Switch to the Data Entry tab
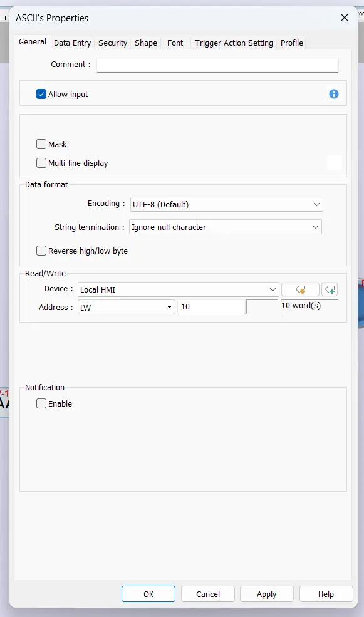Viewport: 364px width, 617px height. pyautogui.click(x=73, y=43)
